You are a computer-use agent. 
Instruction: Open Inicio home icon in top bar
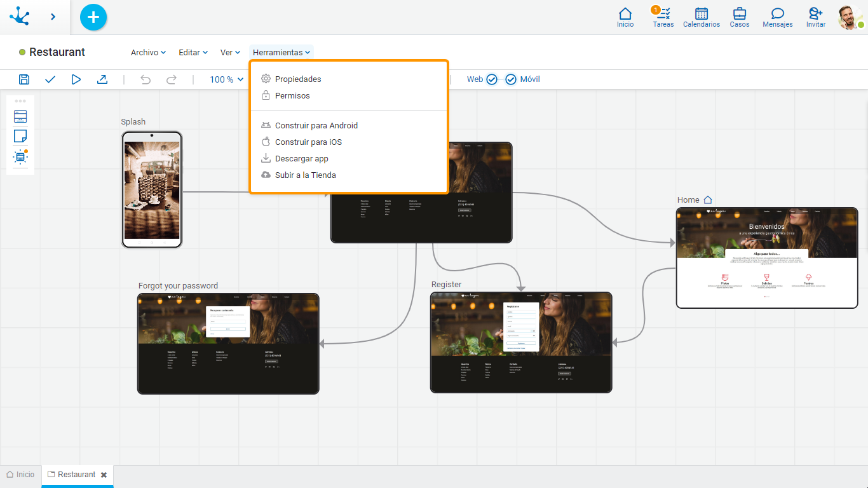pyautogui.click(x=625, y=17)
